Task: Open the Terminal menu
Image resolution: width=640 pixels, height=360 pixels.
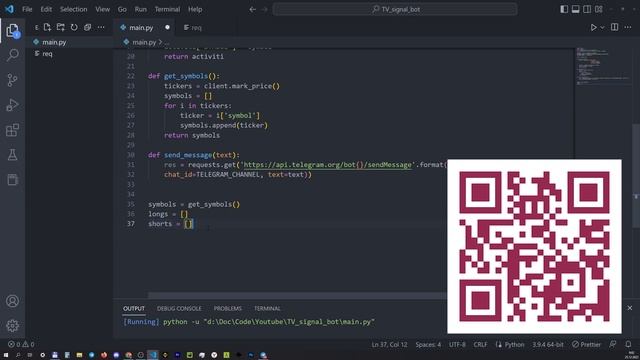Action: [167, 9]
